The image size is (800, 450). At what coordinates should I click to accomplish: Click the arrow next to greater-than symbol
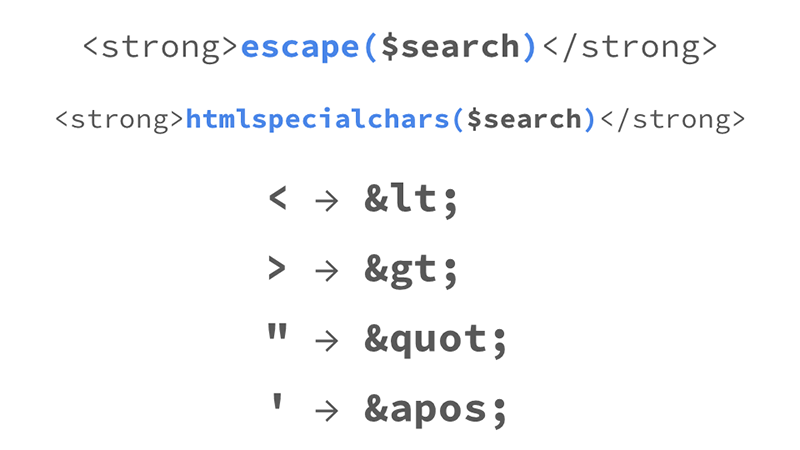[326, 270]
